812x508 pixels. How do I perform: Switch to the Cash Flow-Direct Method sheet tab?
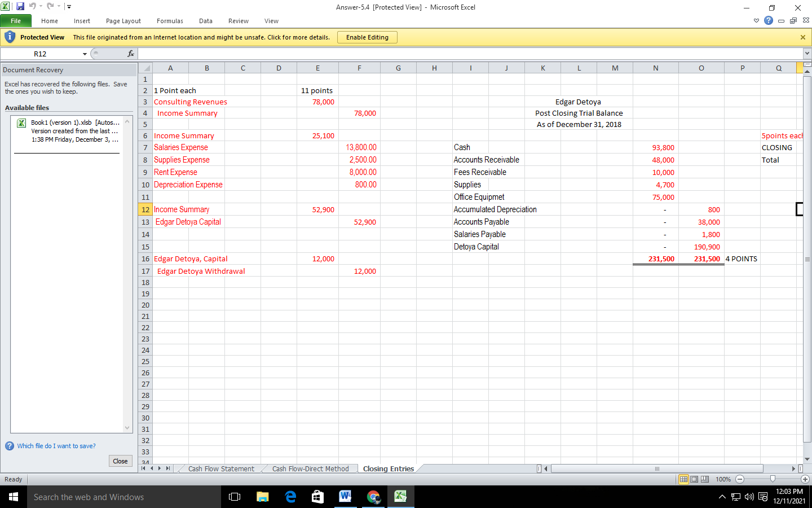pos(310,468)
